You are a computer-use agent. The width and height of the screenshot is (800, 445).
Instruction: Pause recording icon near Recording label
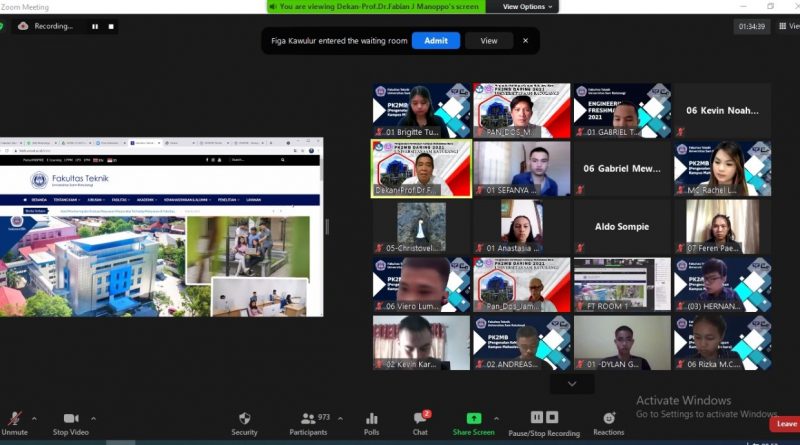(95, 27)
